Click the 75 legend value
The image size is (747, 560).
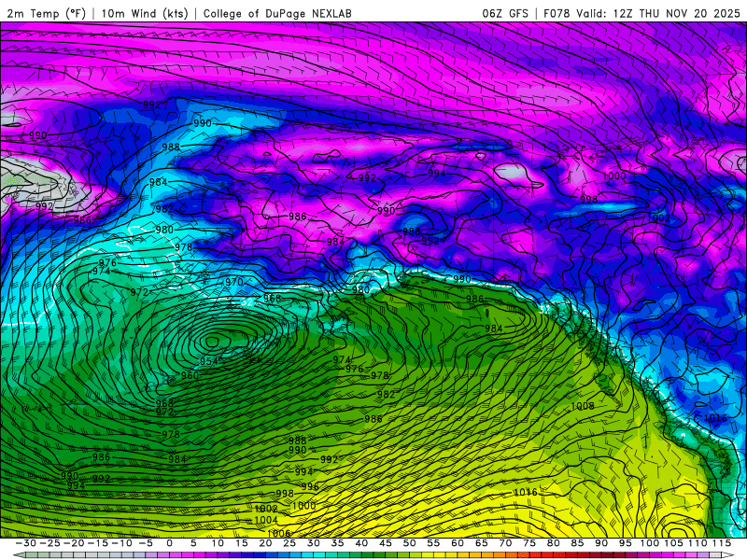click(529, 543)
